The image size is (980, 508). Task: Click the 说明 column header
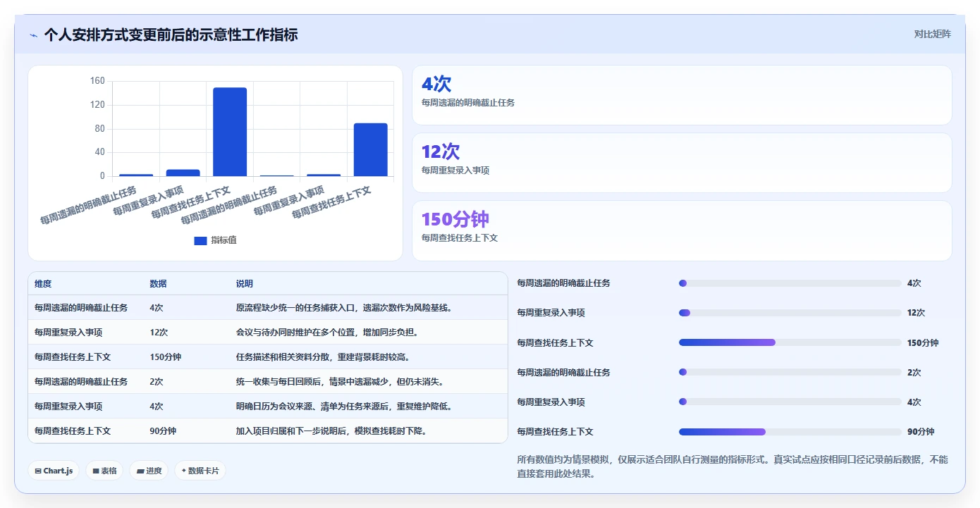[x=244, y=284]
